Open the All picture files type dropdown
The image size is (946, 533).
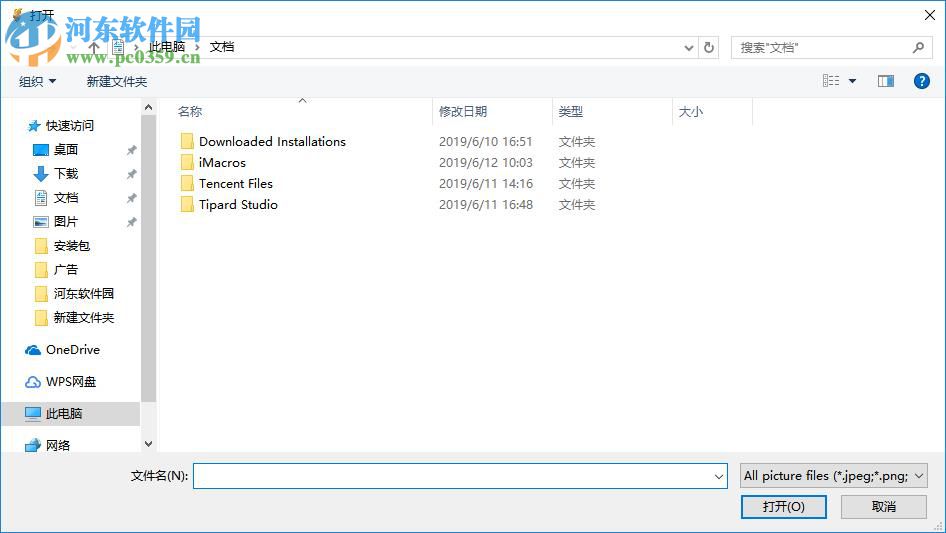click(834, 476)
